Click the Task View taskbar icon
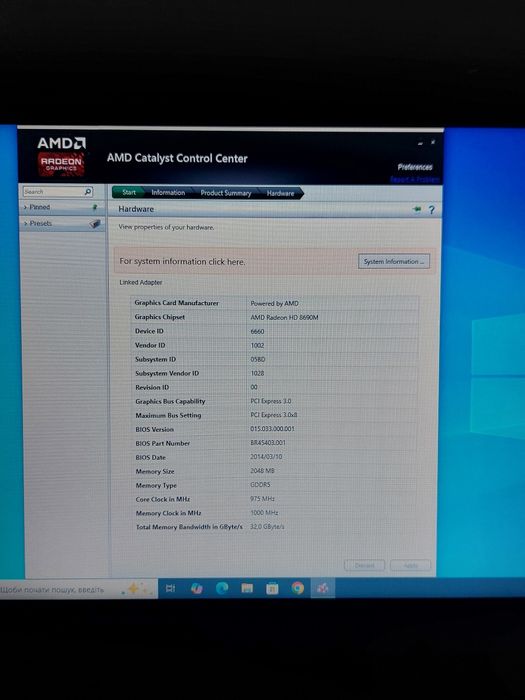This screenshot has height=700, width=525. click(171, 588)
